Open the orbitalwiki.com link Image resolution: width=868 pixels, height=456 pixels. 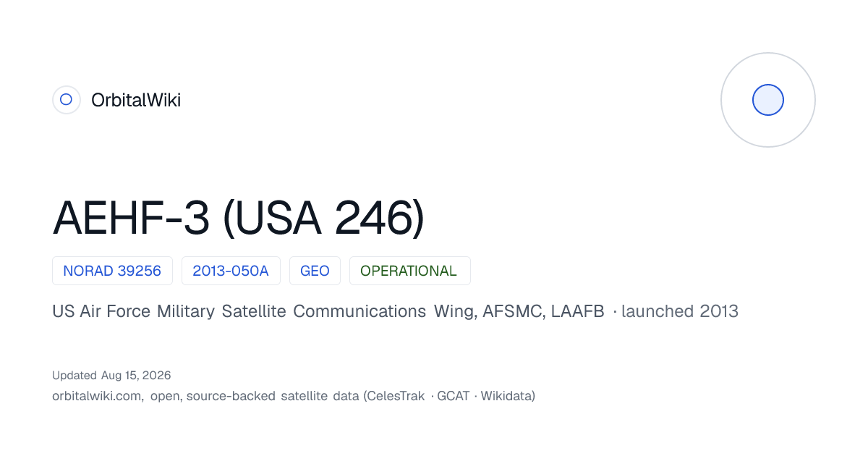(x=97, y=396)
